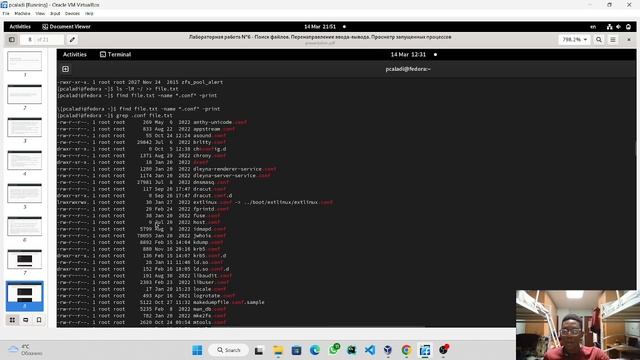This screenshot has width=640, height=360.
Task: Open PyCharm from the taskbar
Action: click(x=351, y=350)
